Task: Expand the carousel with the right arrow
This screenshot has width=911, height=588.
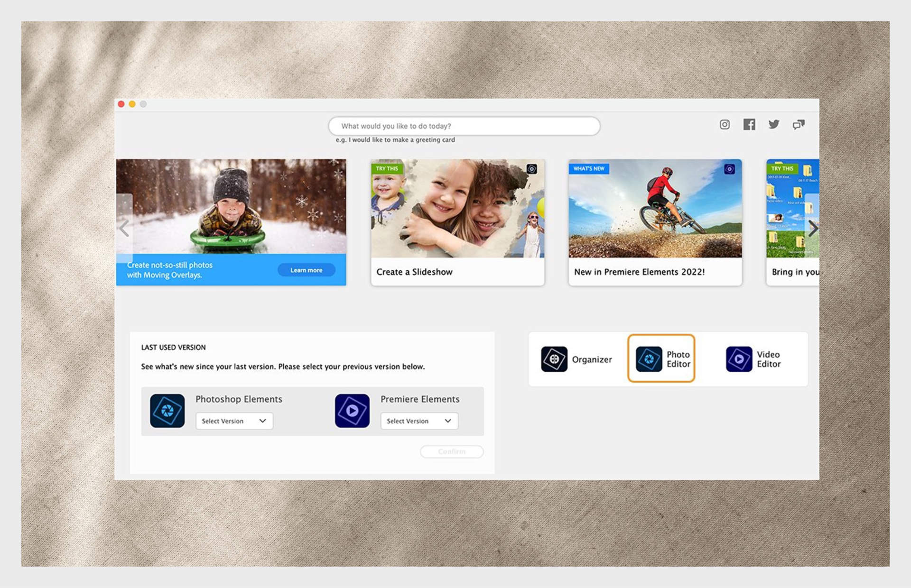Action: [813, 229]
